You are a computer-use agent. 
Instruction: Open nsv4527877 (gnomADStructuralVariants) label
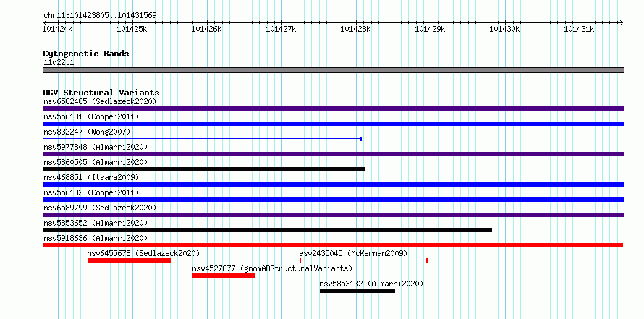[272, 268]
